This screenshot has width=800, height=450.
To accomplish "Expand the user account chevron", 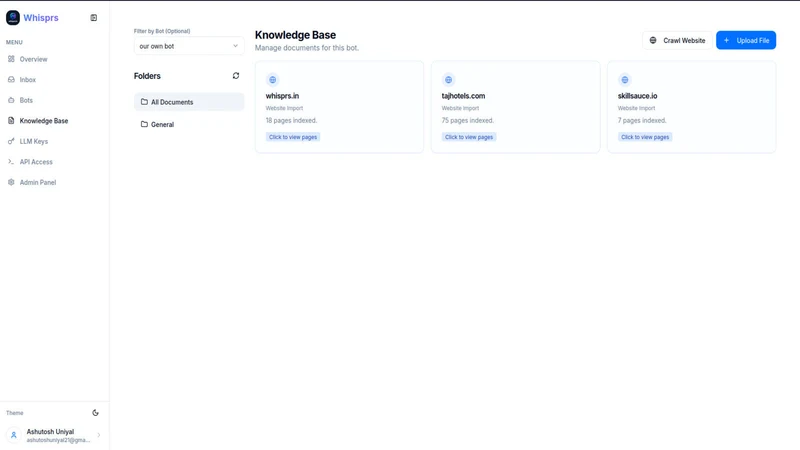I will pos(98,435).
